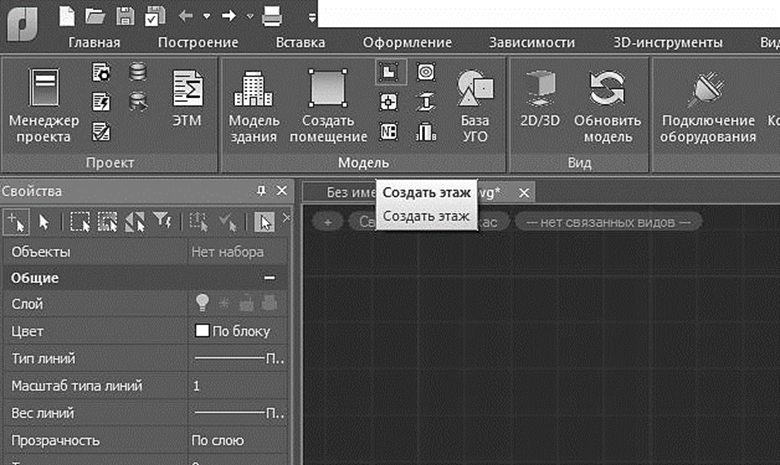Open the Тип линий dropdown
This screenshot has width=780, height=465.
[x=238, y=358]
